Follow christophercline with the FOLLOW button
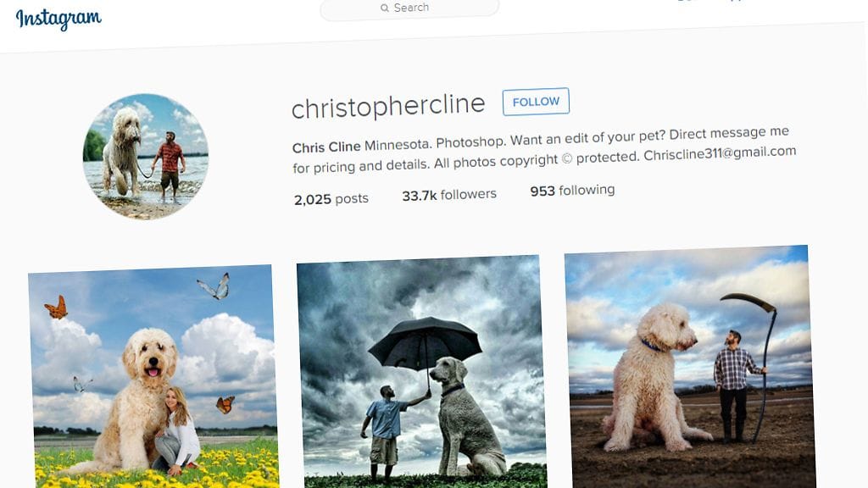 tap(536, 102)
